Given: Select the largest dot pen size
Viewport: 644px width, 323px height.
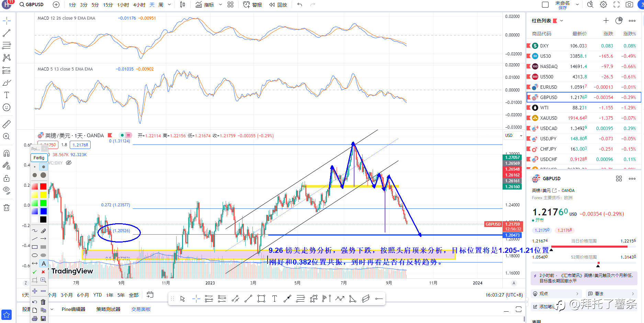Looking at the screenshot, I should (x=43, y=175).
